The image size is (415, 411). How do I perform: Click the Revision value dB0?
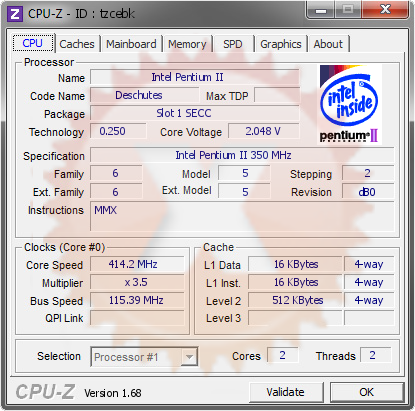coord(368,192)
